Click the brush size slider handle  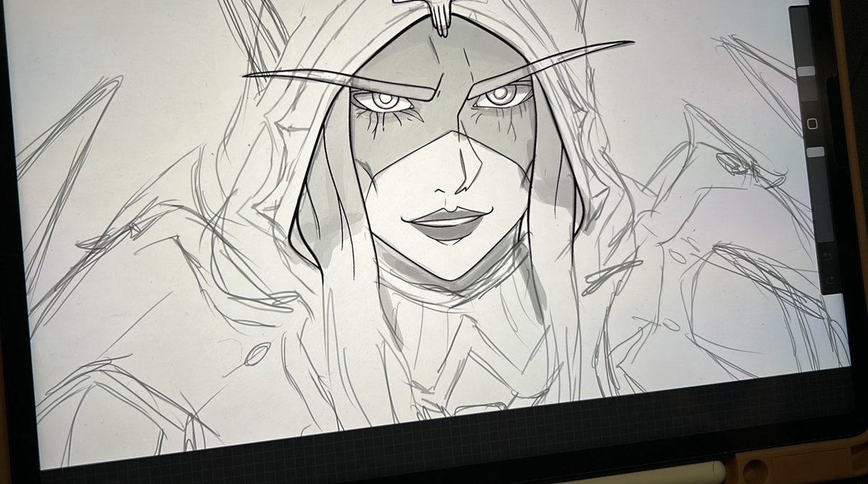click(x=806, y=71)
